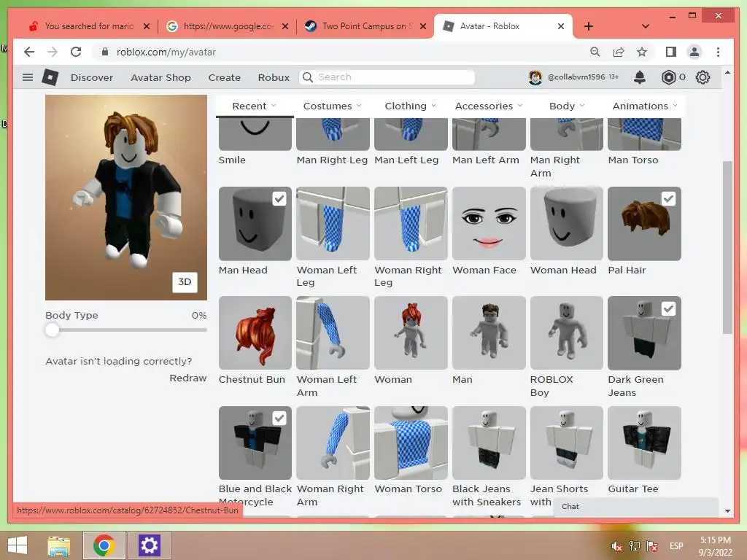Image resolution: width=747 pixels, height=560 pixels.
Task: Open the Robux page
Action: click(x=274, y=77)
